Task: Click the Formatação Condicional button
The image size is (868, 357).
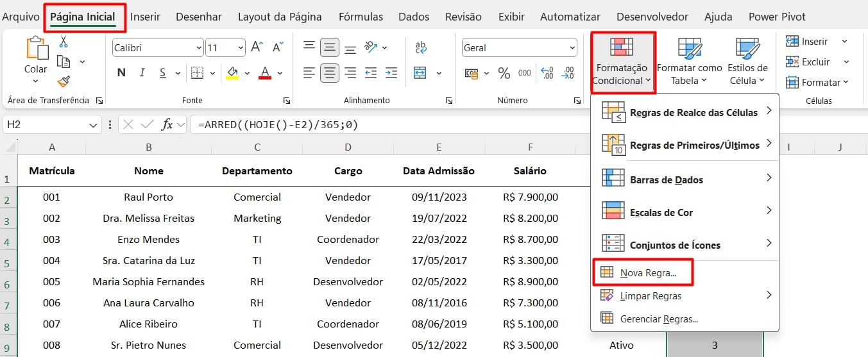Action: 622,62
